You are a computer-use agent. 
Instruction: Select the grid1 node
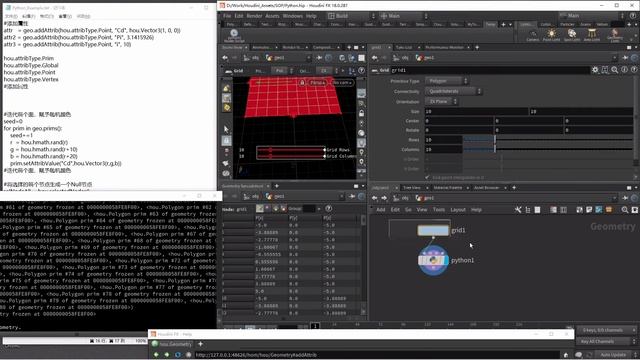click(x=433, y=230)
